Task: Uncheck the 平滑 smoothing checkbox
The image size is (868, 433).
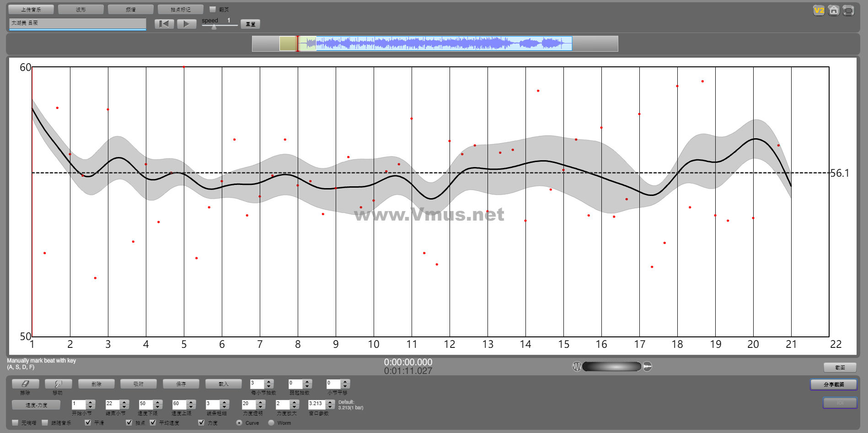Action: pyautogui.click(x=88, y=422)
